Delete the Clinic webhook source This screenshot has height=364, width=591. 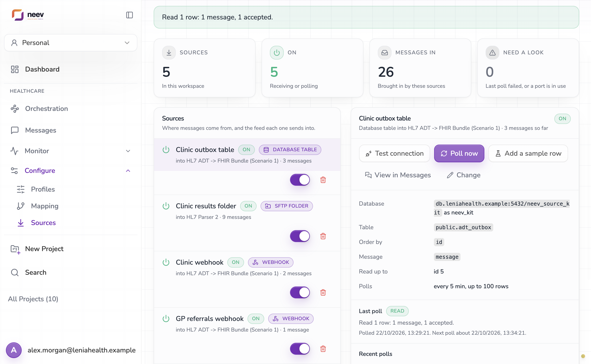(323, 292)
